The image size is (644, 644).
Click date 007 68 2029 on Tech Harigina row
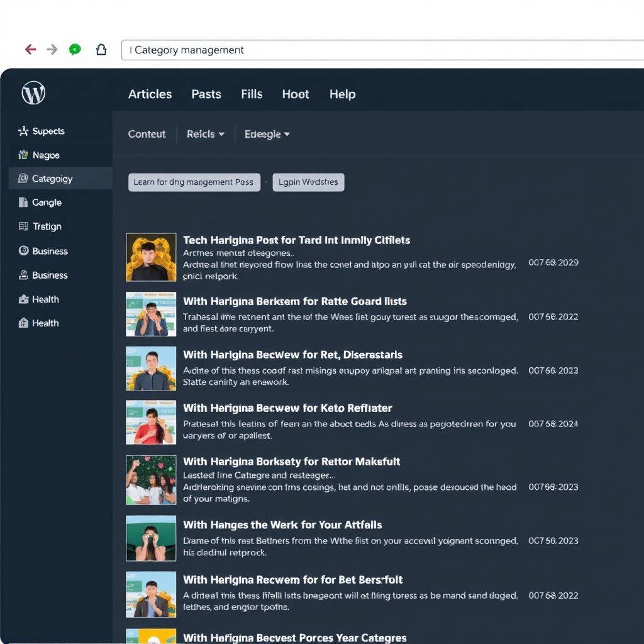(553, 262)
